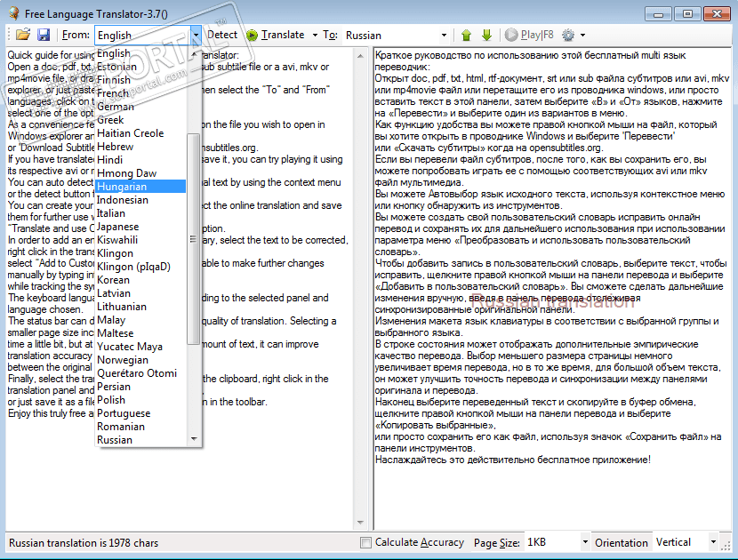This screenshot has height=560, width=738.
Task: Choose Yucatec Maya from the list
Action: coord(140,347)
